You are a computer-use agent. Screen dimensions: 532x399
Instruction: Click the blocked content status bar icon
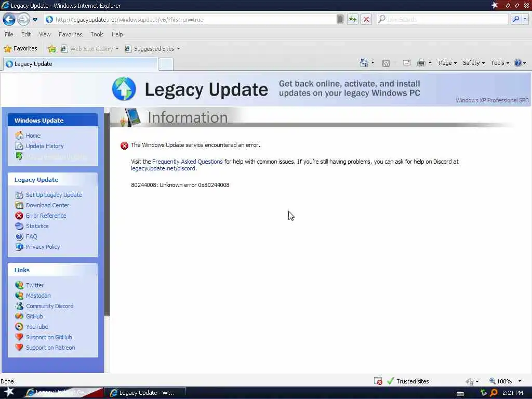click(378, 381)
